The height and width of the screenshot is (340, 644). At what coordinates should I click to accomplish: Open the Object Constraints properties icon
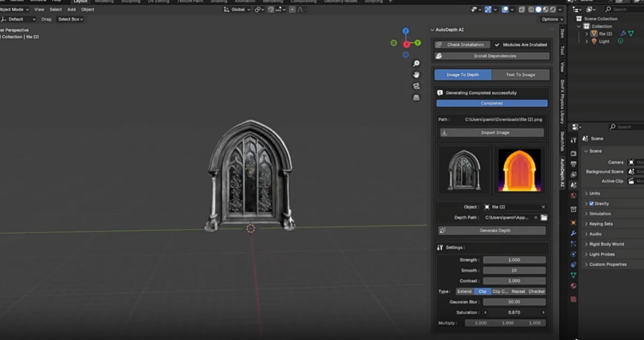(x=573, y=265)
